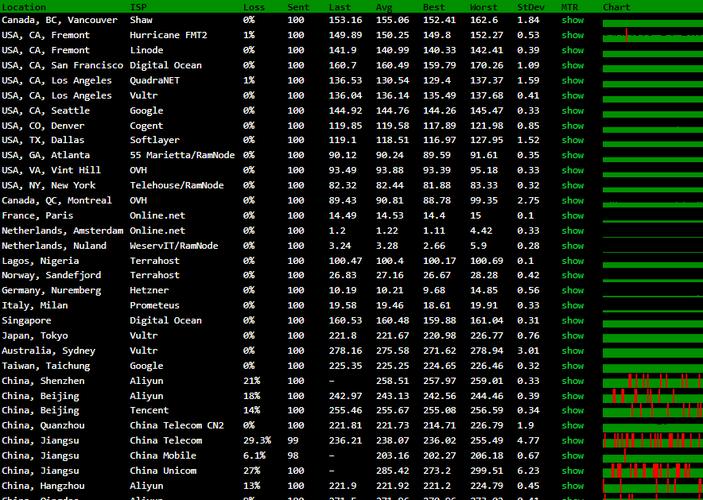Click the 6.1% loss value
The height and width of the screenshot is (500, 703).
click(254, 456)
